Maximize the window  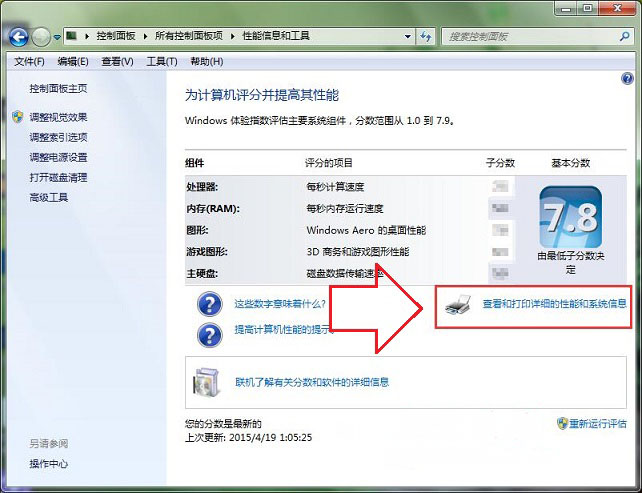588,8
